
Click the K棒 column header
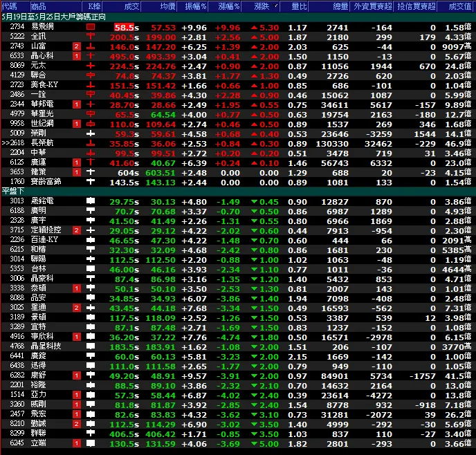(x=92, y=6)
